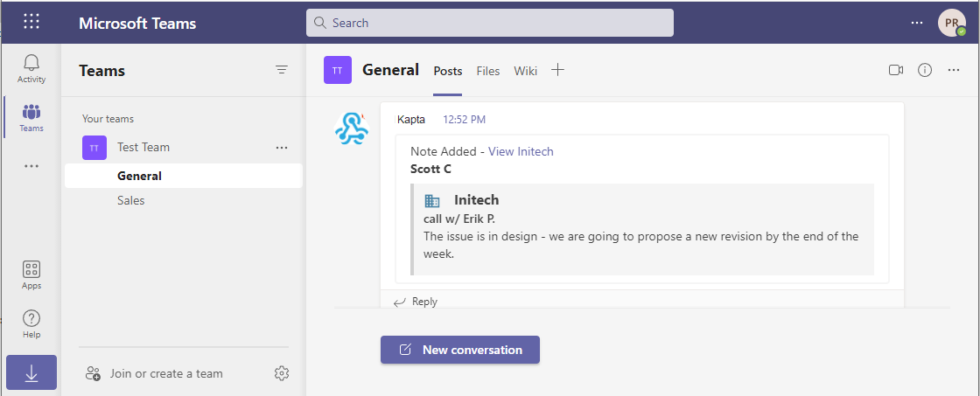Screen dimensions: 980x396
Task: Open the View Initech link
Action: [521, 151]
